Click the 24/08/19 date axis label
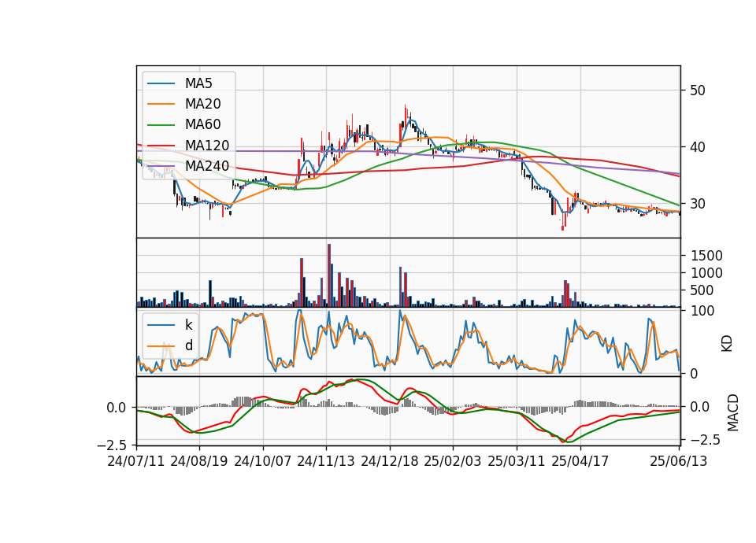 (x=199, y=461)
